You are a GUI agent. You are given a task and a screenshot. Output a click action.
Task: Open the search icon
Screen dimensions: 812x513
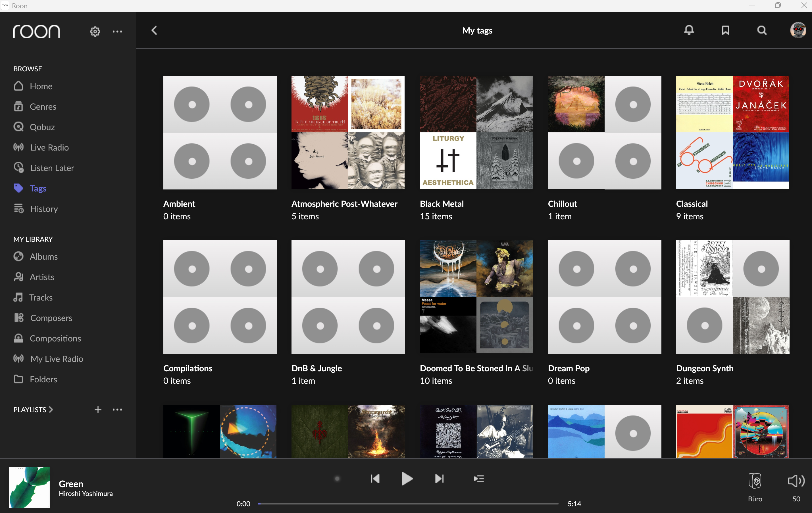762,30
